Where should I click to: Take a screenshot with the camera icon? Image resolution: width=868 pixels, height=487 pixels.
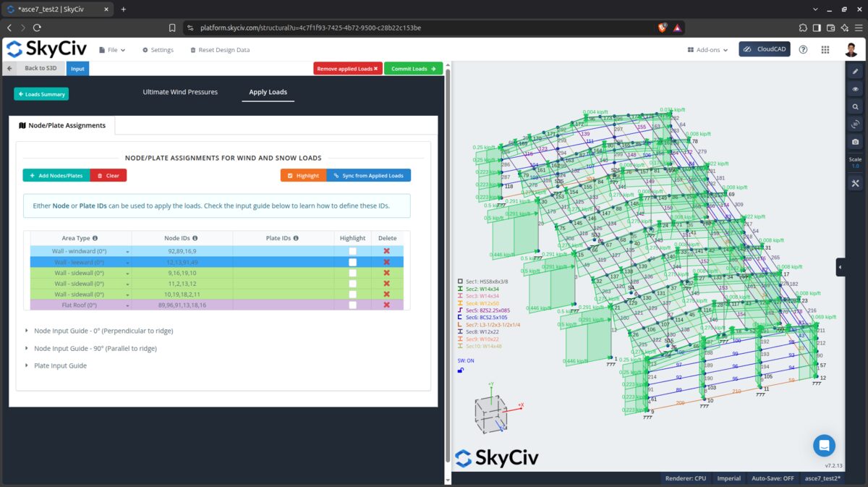[855, 142]
